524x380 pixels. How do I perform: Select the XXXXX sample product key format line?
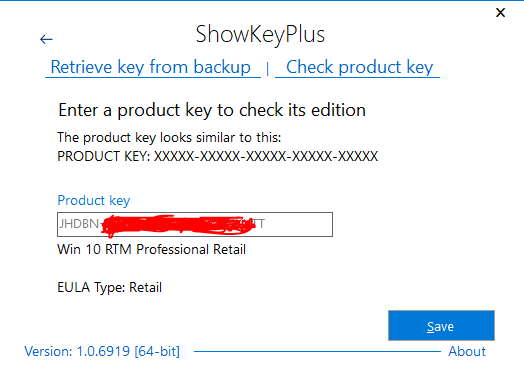click(218, 156)
